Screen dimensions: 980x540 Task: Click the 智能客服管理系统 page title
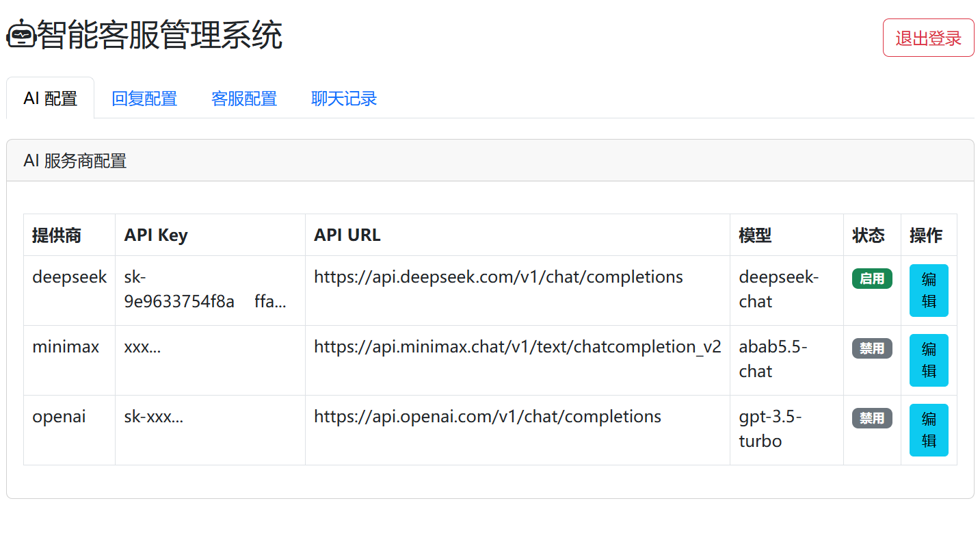click(159, 35)
